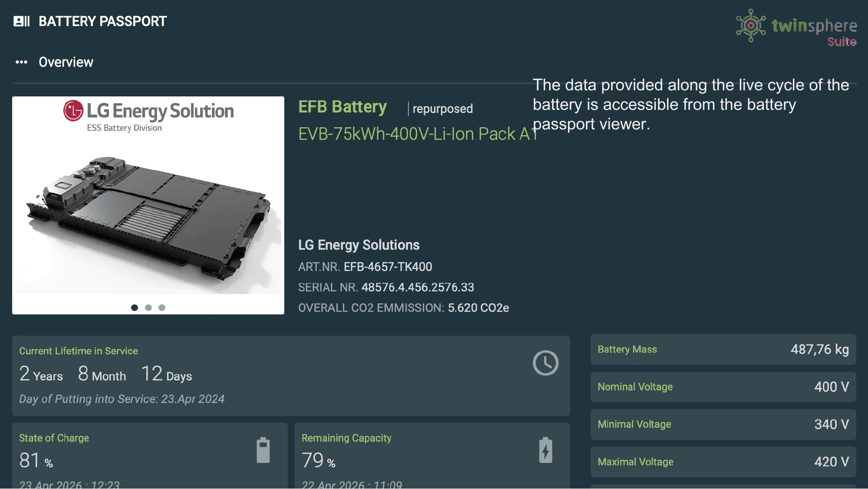Expand the Nominal Voltage row
The image size is (868, 489).
723,387
